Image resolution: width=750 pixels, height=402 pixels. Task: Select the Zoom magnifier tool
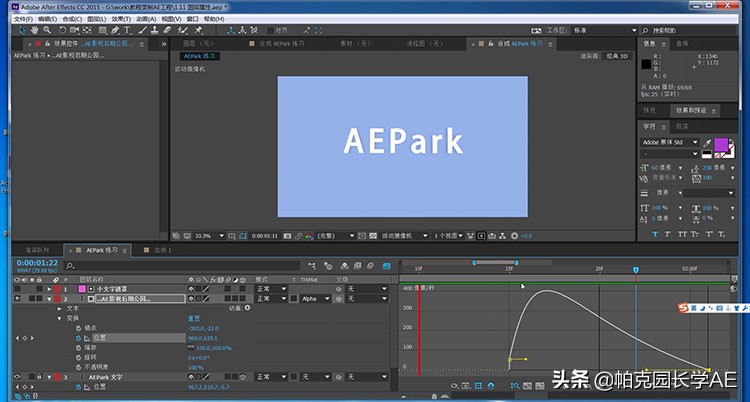point(47,30)
